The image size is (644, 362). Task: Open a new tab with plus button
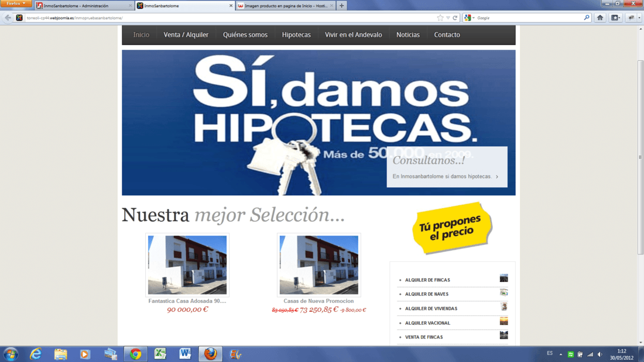pyautogui.click(x=342, y=6)
